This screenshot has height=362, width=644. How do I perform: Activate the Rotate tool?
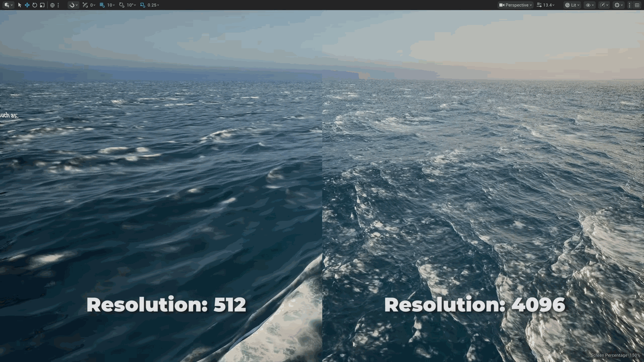[35, 5]
